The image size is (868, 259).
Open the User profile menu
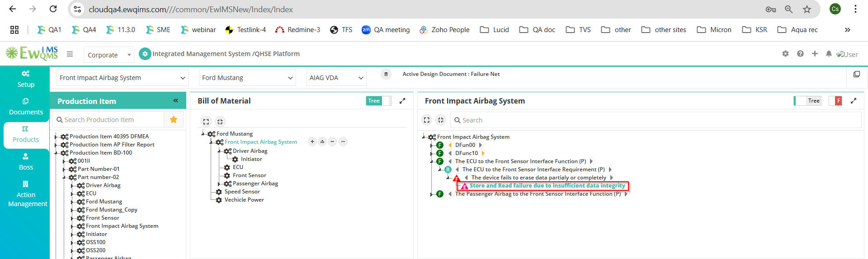coord(847,54)
